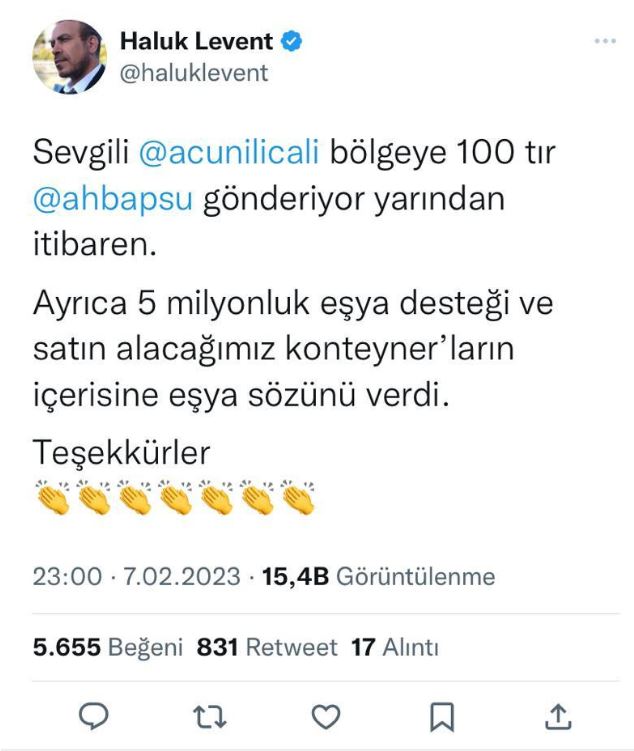This screenshot has height=751, width=634.
Task: Open the @acunilicali mention link
Action: 229,153
